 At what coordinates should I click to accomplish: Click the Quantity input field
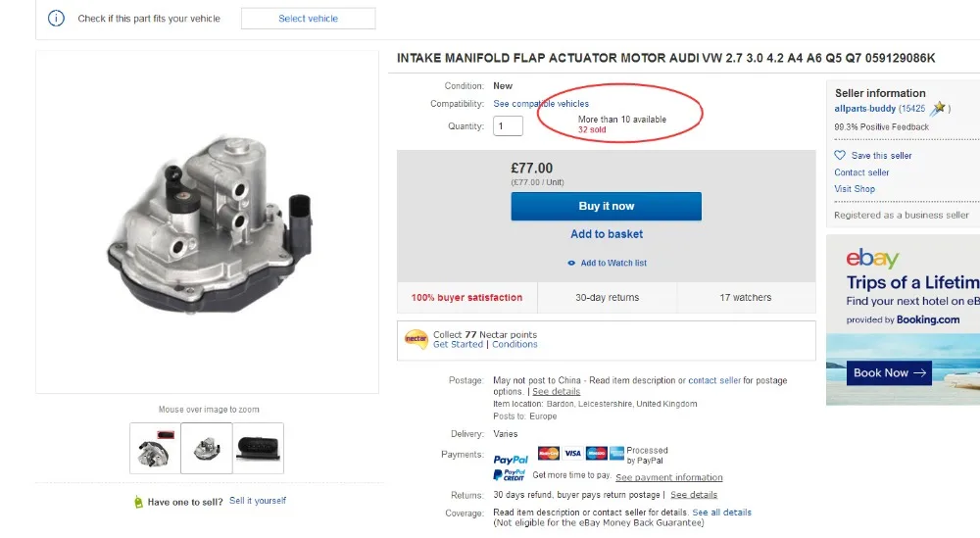[x=508, y=126]
